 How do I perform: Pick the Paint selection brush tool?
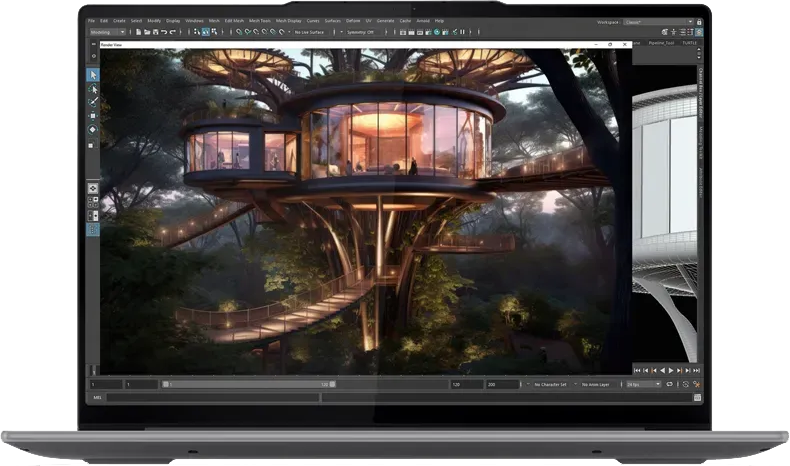94,101
